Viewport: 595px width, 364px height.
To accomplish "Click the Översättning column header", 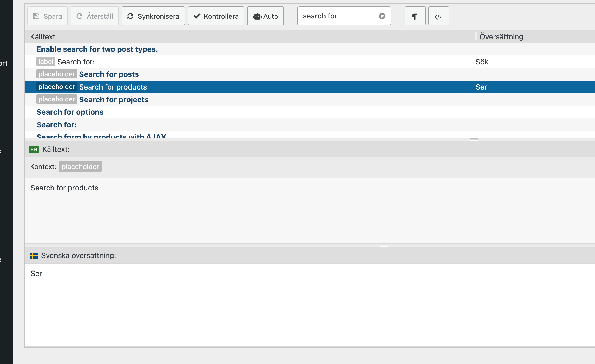I will click(501, 37).
